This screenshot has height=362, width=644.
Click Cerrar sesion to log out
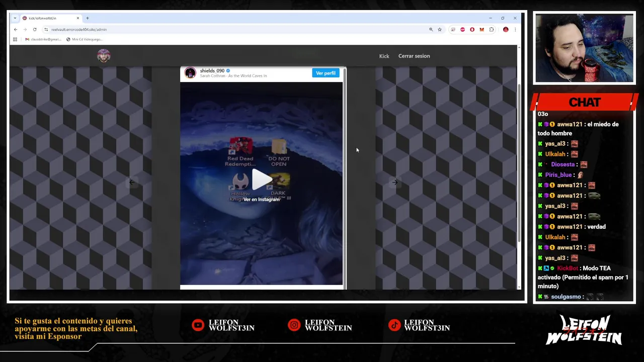pos(414,56)
